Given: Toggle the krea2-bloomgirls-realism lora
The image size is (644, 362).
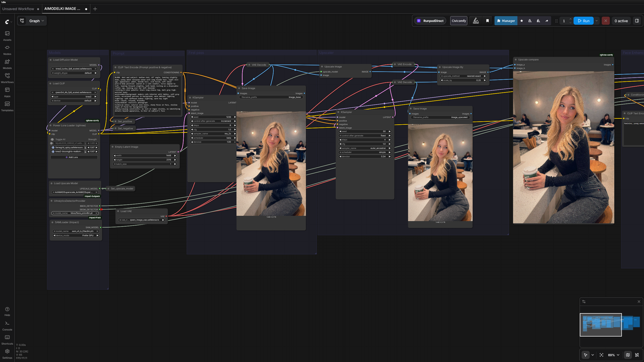Looking at the screenshot, I should 53,151.
